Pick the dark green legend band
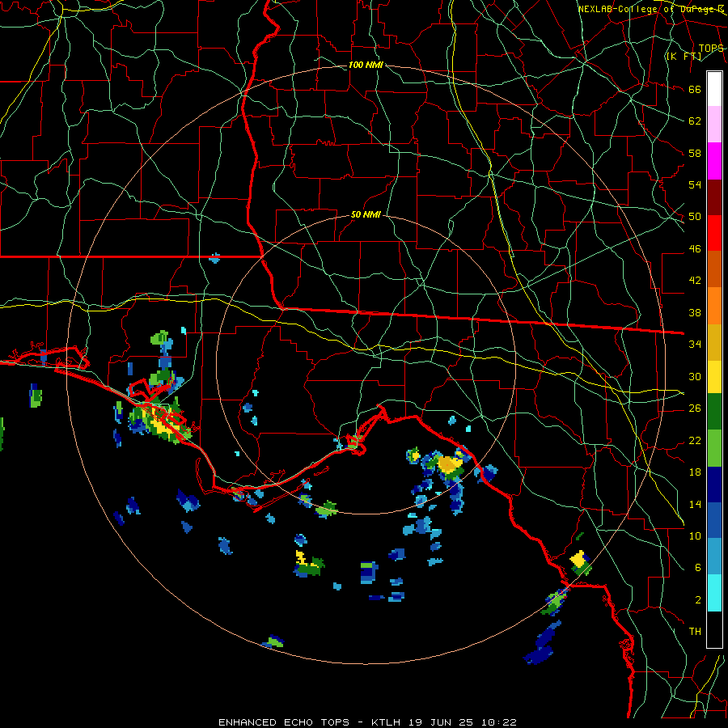 click(x=714, y=412)
